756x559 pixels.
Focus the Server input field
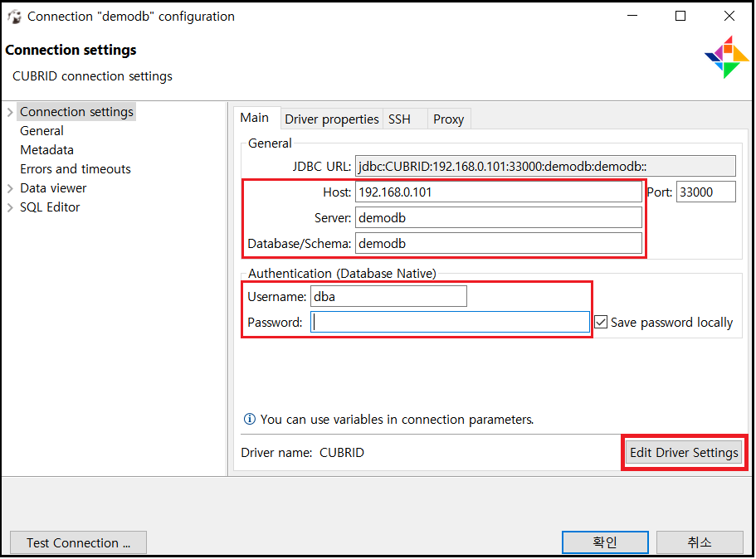(x=499, y=218)
